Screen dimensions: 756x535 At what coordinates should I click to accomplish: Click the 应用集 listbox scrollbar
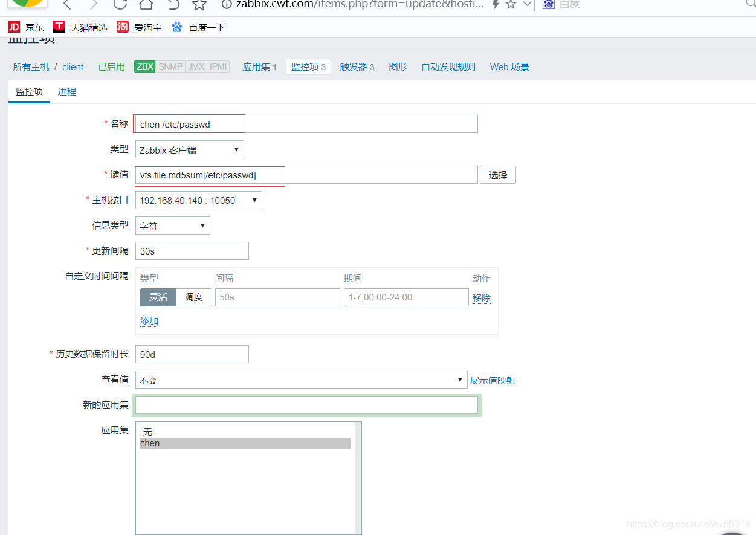(357, 478)
